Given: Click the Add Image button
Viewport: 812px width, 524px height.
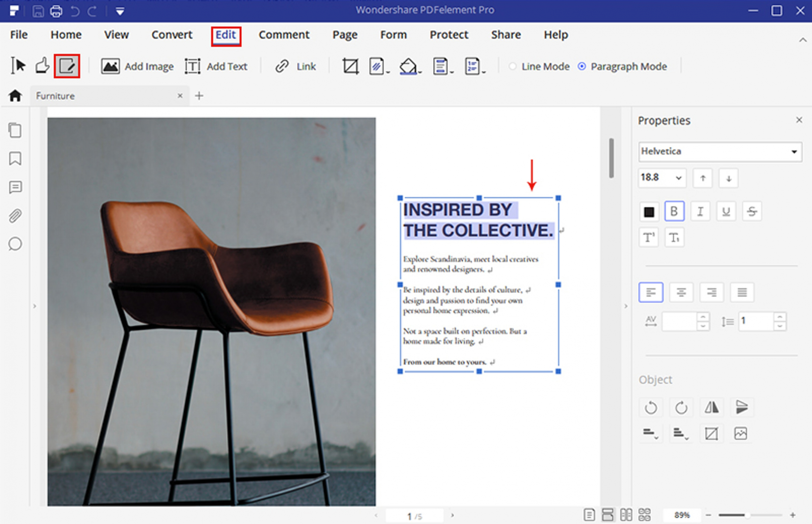Looking at the screenshot, I should pos(137,66).
